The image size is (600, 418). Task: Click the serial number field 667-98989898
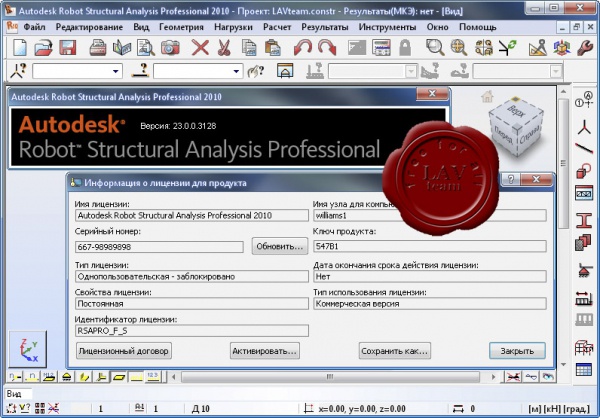(x=159, y=247)
